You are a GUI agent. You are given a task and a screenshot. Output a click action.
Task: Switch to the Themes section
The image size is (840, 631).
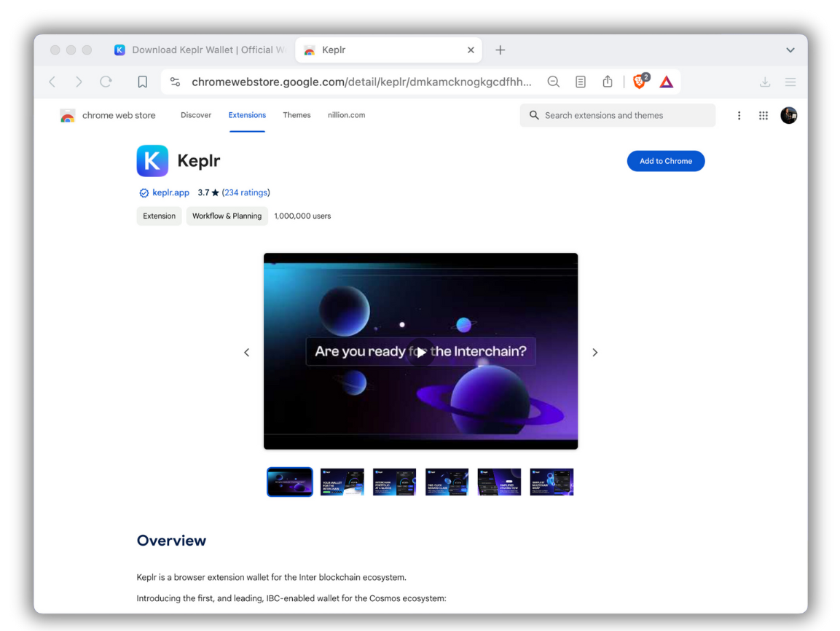click(x=297, y=115)
